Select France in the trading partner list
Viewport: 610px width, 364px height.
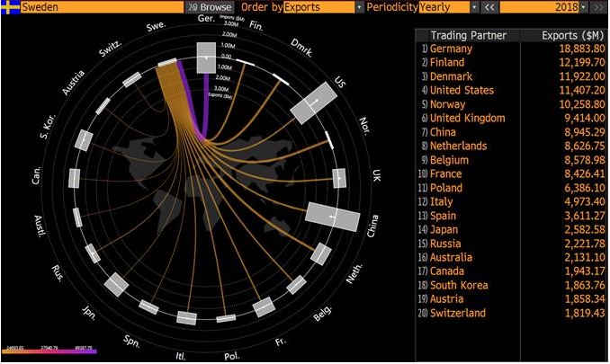(x=446, y=173)
